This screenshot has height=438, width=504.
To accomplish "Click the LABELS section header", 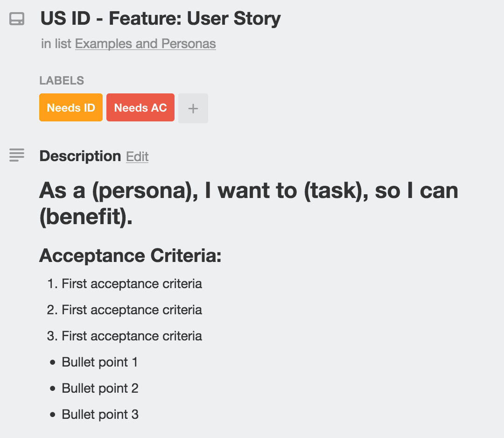I will (62, 80).
